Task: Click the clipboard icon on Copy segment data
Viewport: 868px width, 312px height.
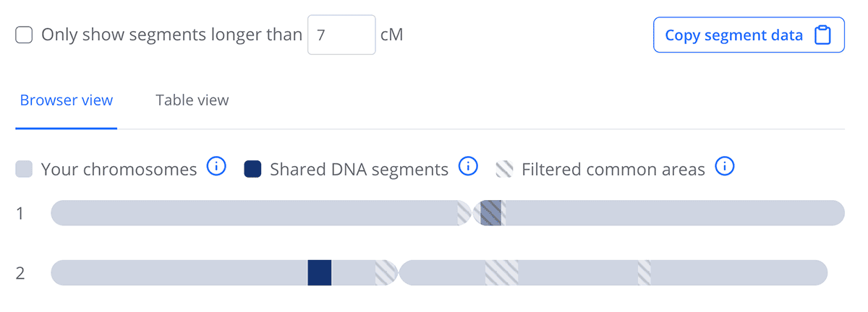Action: pos(822,35)
